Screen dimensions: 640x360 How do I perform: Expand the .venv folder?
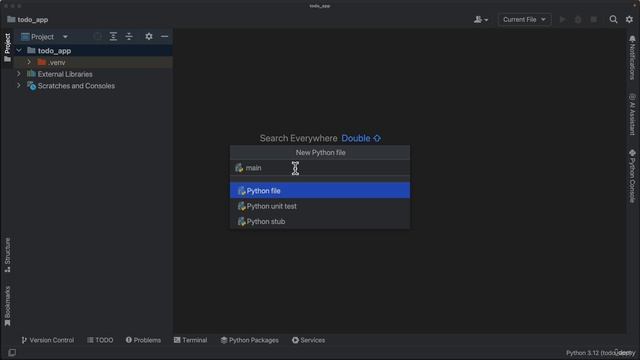[x=29, y=62]
